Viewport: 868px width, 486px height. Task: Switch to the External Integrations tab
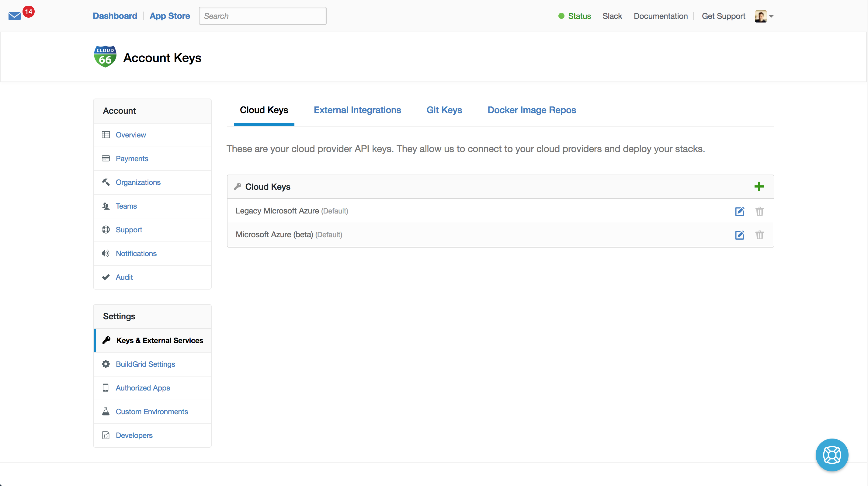(x=357, y=110)
